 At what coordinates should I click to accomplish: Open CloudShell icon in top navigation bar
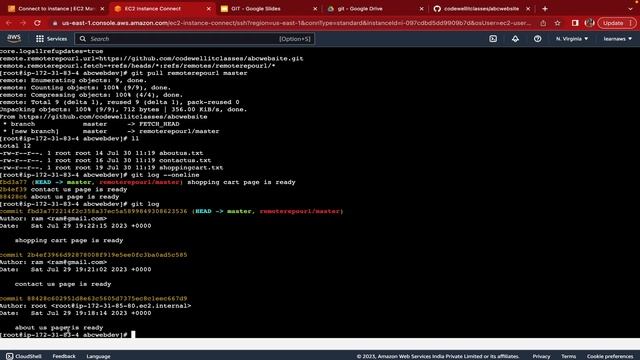(x=493, y=39)
